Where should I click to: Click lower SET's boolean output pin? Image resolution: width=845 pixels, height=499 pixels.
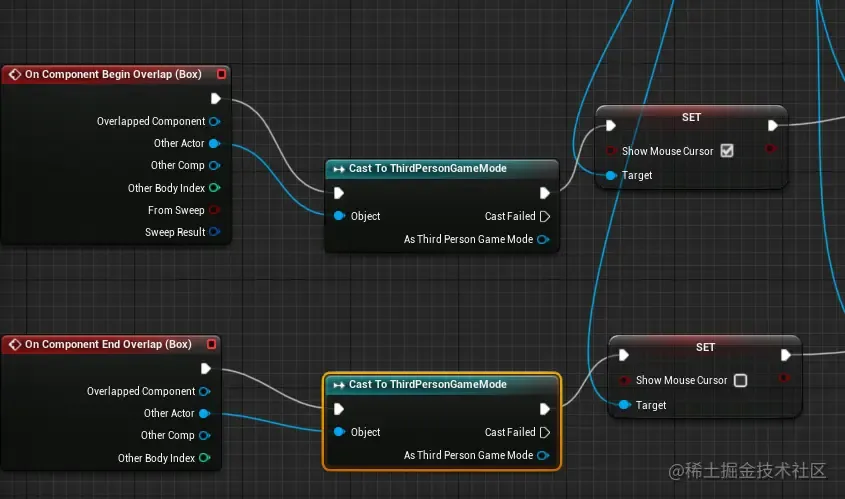[x=785, y=378]
